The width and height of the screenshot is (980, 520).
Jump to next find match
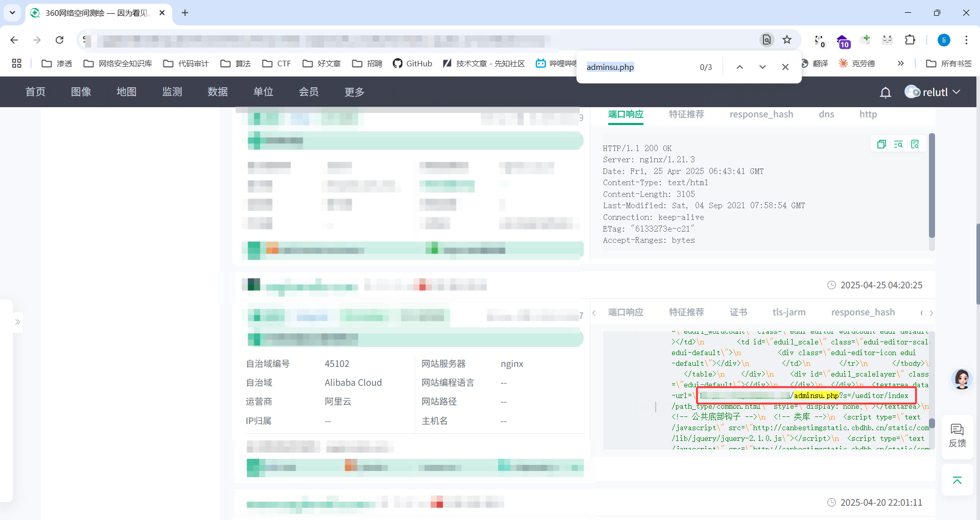point(762,67)
